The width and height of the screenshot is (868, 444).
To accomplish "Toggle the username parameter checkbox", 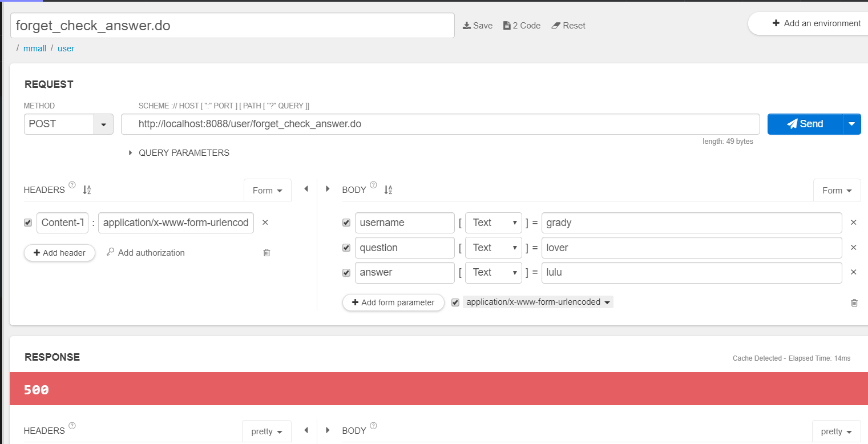I will point(346,223).
